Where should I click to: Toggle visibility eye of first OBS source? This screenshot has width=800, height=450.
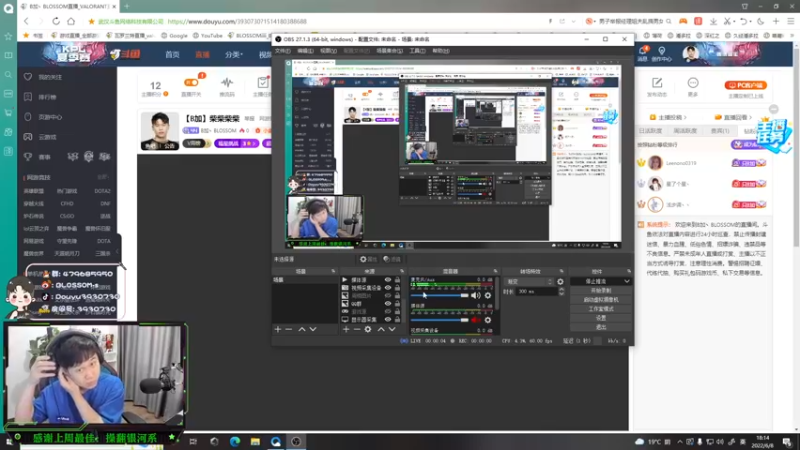coord(388,280)
